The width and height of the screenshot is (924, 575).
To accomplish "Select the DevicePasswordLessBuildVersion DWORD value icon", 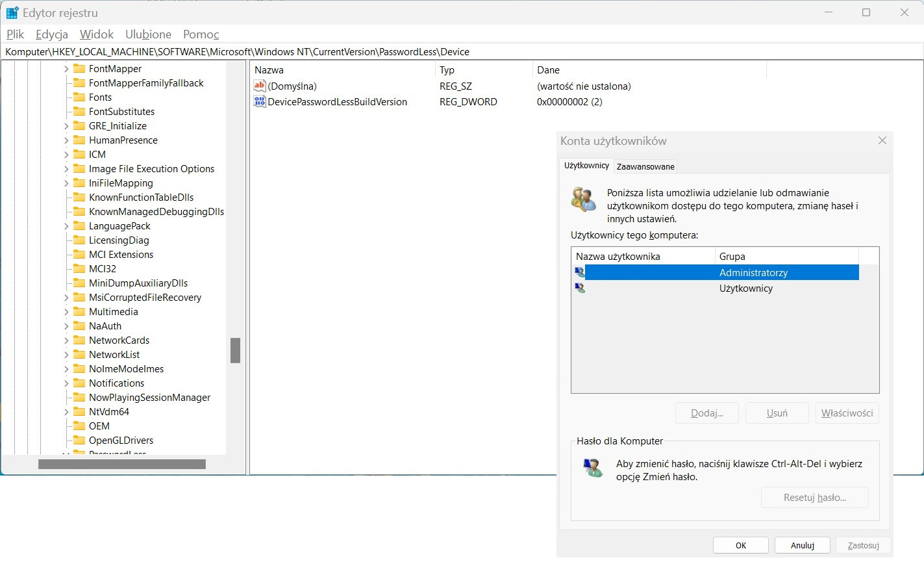I will click(260, 101).
